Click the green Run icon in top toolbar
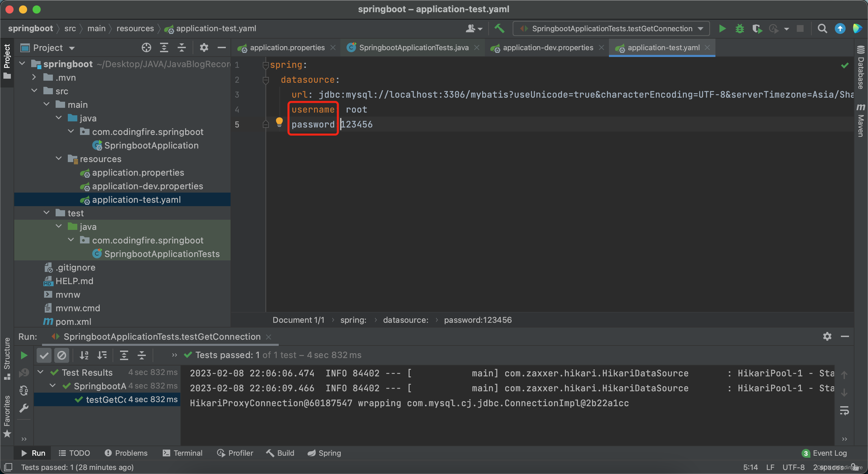Viewport: 868px width, 474px height. [x=722, y=28]
